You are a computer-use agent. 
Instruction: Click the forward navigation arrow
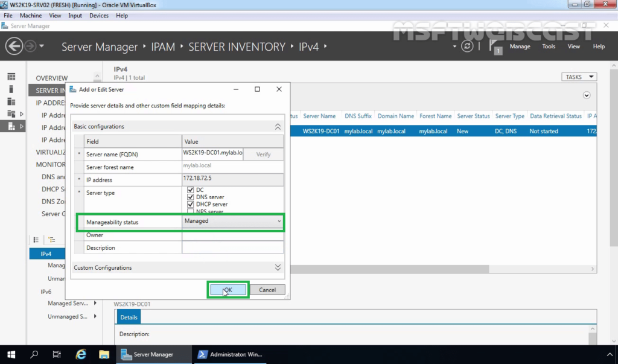(x=30, y=46)
